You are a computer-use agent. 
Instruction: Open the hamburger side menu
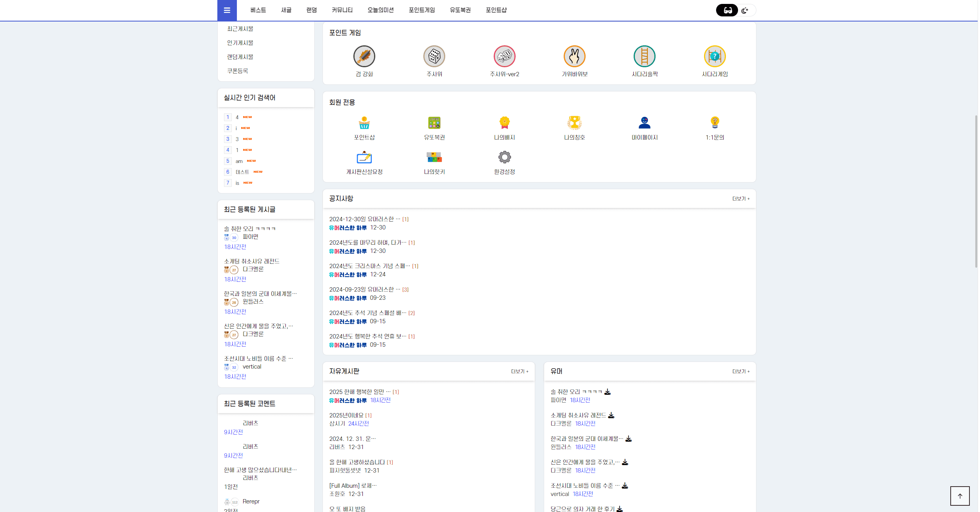point(227,10)
